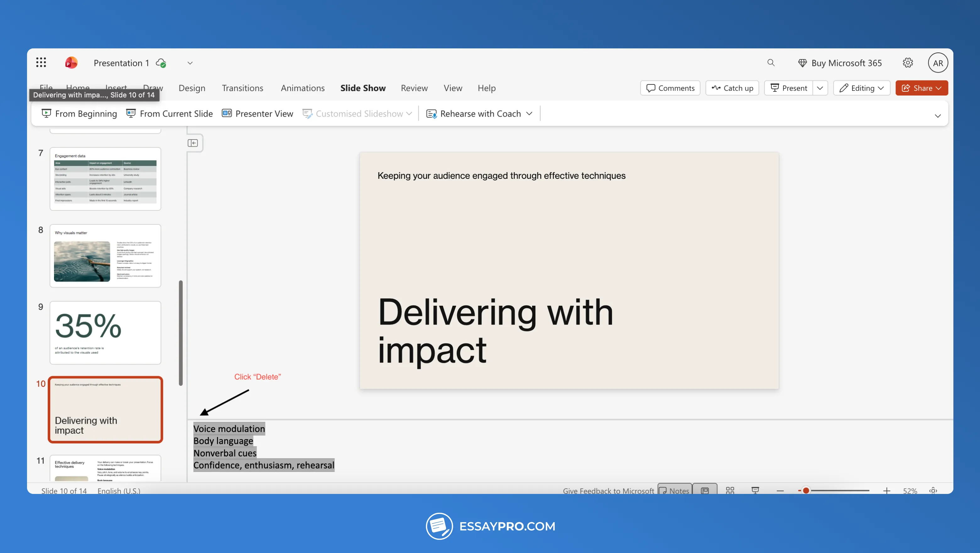This screenshot has height=553, width=980.
Task: Click Fit slide to window icon
Action: click(x=933, y=490)
